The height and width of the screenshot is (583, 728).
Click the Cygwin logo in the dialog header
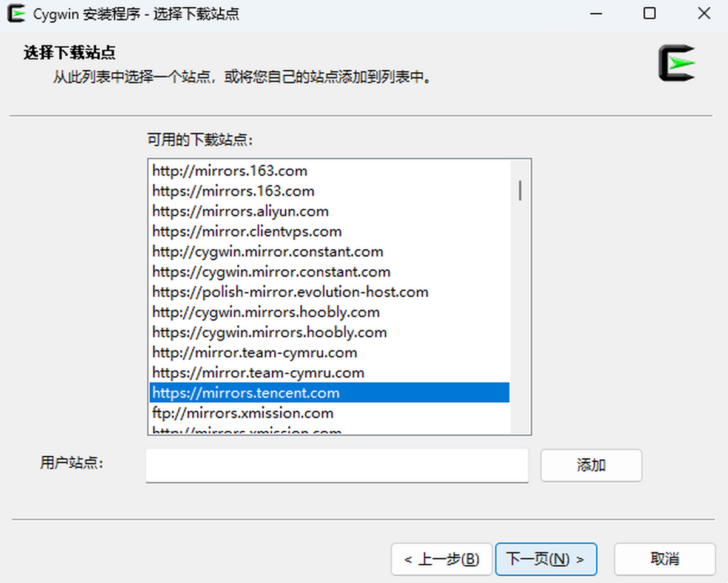click(x=676, y=63)
